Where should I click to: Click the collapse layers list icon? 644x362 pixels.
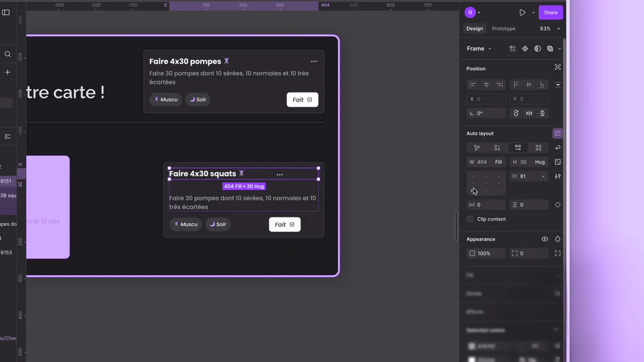pyautogui.click(x=8, y=136)
